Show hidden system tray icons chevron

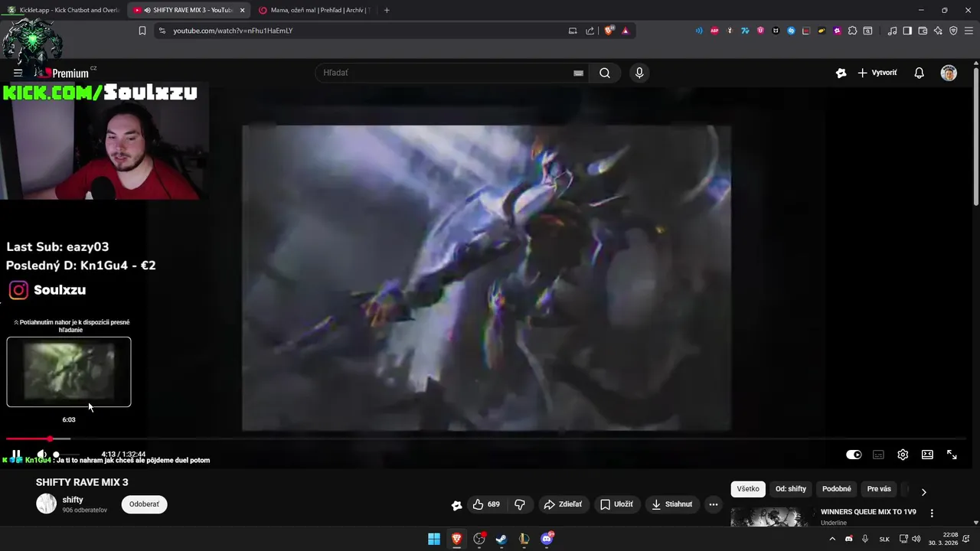(x=832, y=539)
